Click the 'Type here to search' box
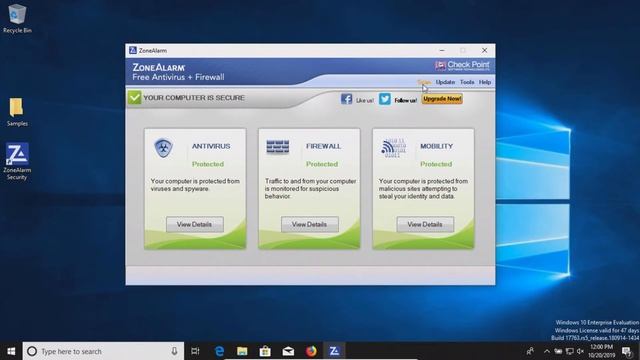Screen dimensions: 640x360 click(x=104, y=351)
